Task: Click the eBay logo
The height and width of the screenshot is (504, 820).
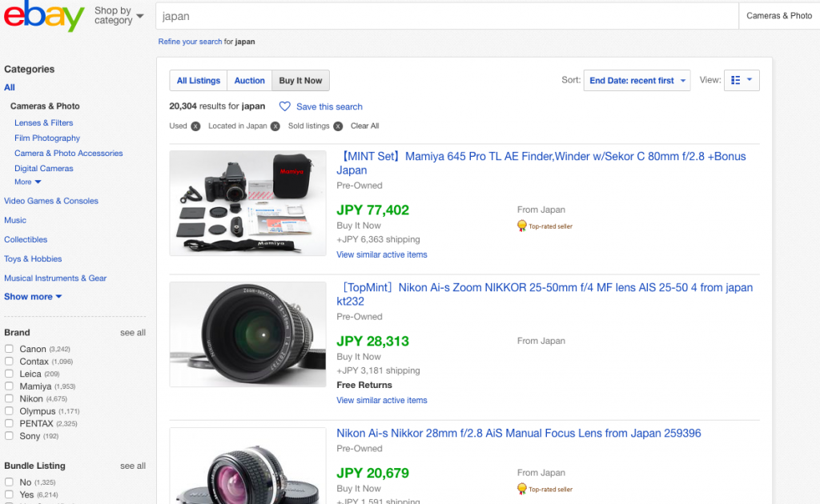Action: point(44,16)
